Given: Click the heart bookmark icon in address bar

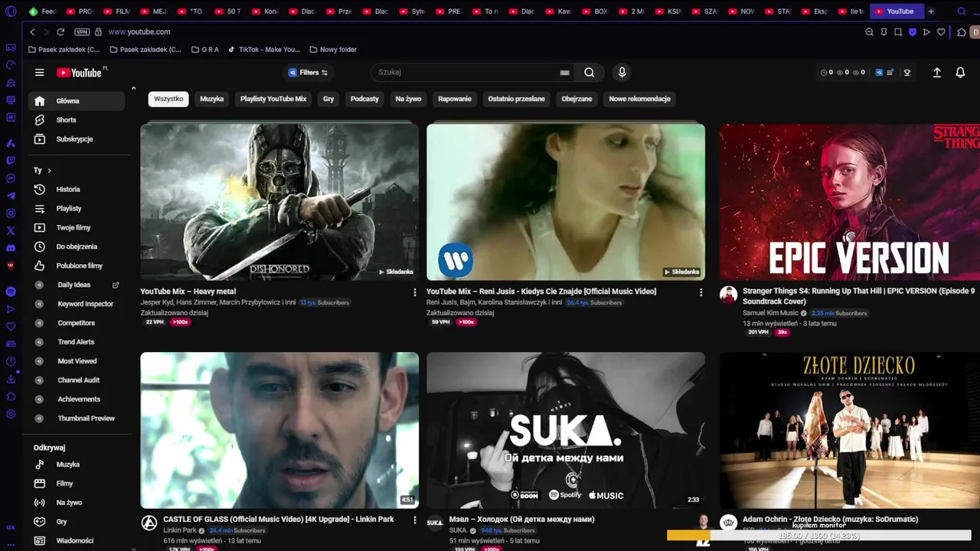Looking at the screenshot, I should coord(941,32).
